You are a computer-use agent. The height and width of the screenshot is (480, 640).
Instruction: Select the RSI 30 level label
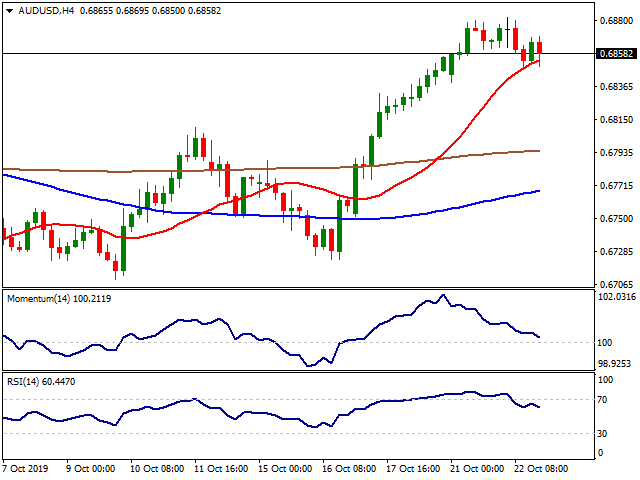click(602, 434)
